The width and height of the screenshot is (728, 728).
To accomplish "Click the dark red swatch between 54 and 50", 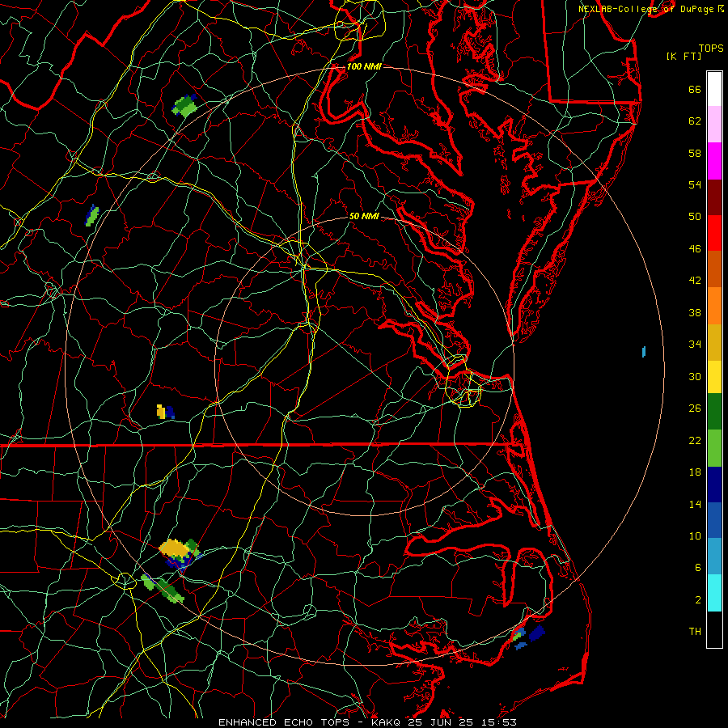I will pos(714,197).
